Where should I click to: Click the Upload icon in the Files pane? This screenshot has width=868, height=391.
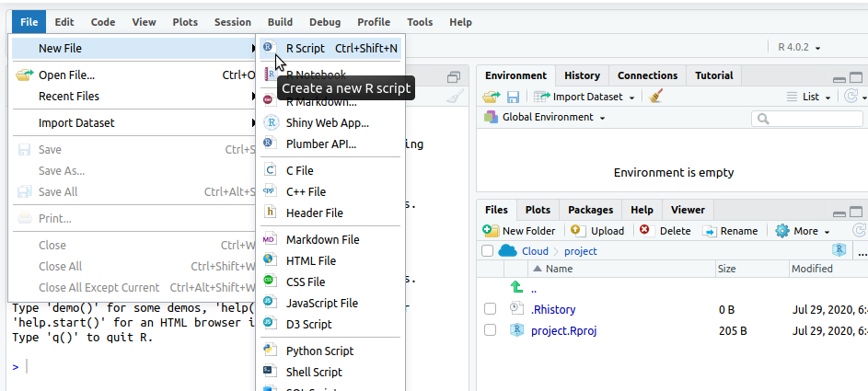(x=577, y=231)
